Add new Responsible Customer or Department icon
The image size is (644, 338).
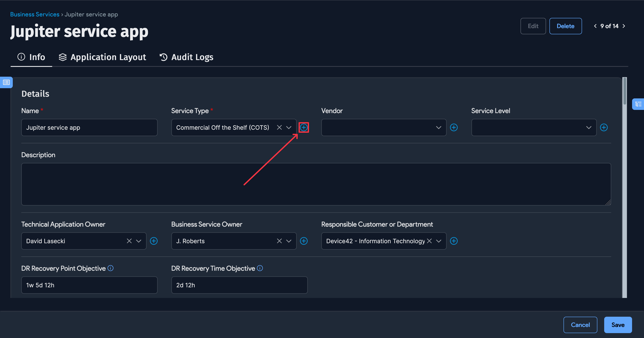(x=453, y=241)
